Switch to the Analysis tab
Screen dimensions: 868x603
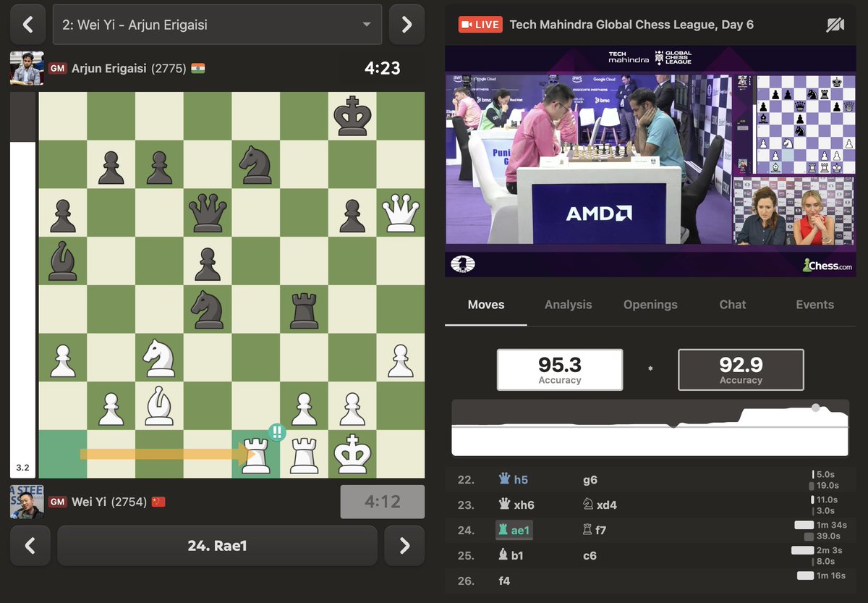[568, 305]
